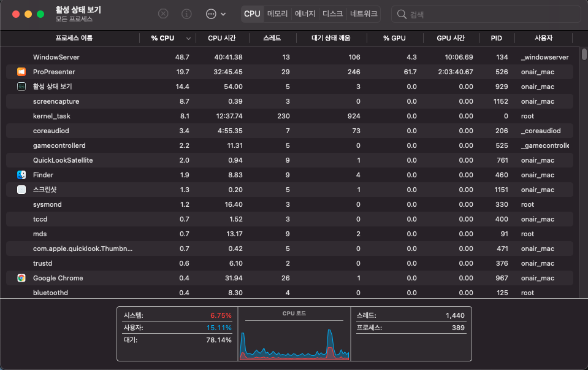Sort by % GPU column header
This screenshot has height=370, width=588.
tap(394, 38)
